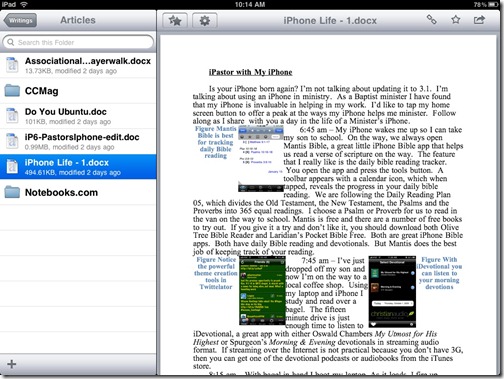Tap the Associational...ayerwalk.docx document icon

[12, 65]
